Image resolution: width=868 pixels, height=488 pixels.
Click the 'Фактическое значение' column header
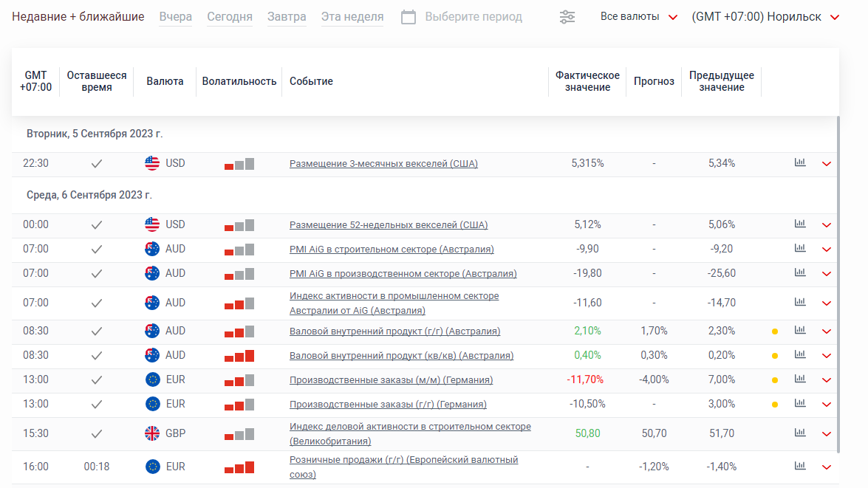[587, 81]
